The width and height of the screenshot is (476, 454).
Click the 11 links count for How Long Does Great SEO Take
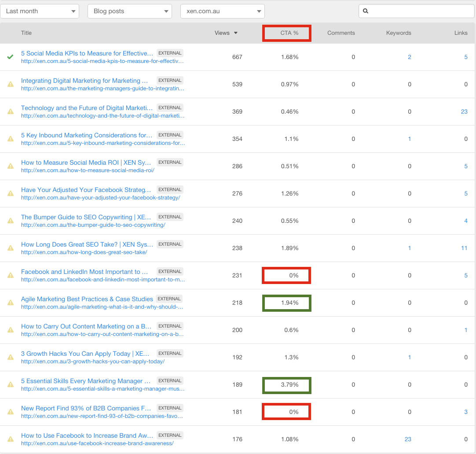[x=464, y=248]
